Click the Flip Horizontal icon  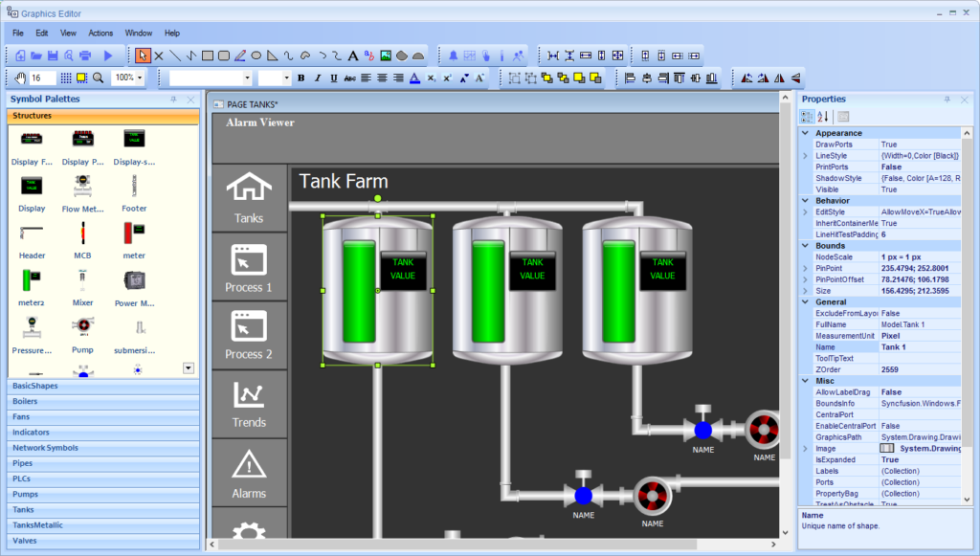coord(778,77)
